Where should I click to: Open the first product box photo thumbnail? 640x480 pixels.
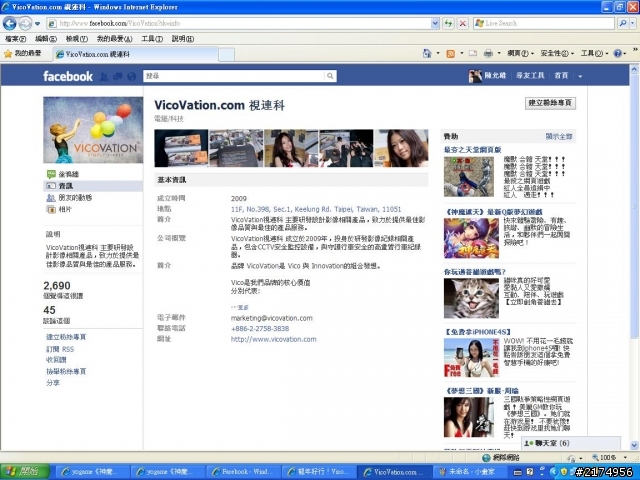[181, 148]
